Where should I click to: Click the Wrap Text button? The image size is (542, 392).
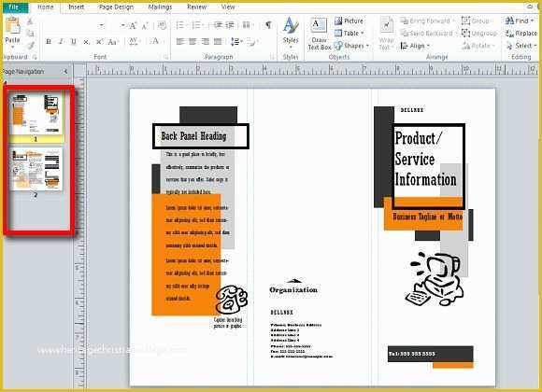point(386,34)
